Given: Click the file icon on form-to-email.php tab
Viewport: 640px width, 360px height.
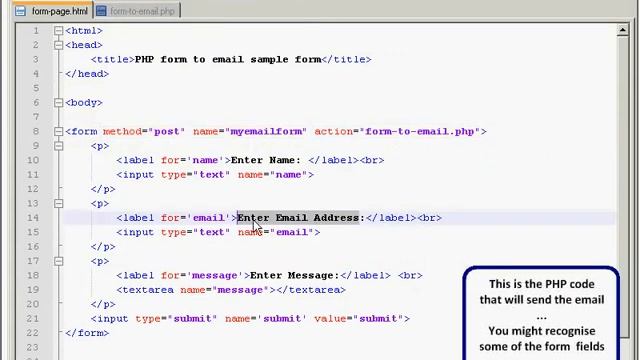Looking at the screenshot, I should coord(101,11).
